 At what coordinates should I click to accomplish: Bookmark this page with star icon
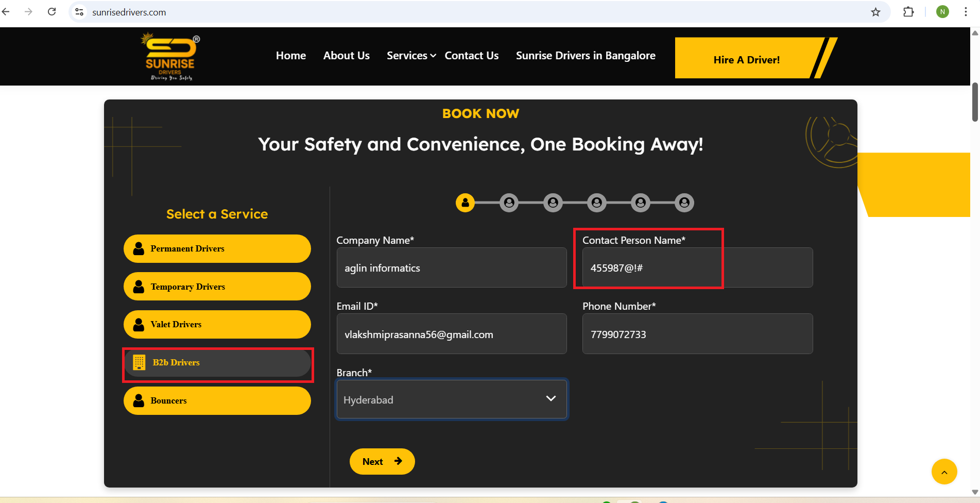tap(875, 12)
